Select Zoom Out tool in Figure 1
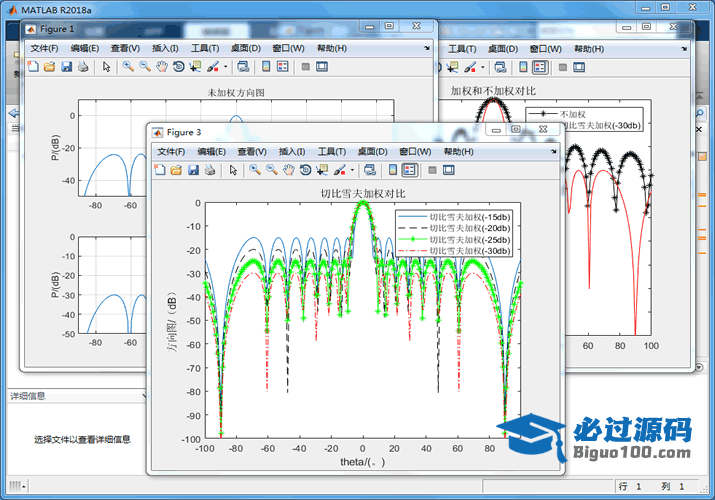This screenshot has height=500, width=715. point(145,67)
